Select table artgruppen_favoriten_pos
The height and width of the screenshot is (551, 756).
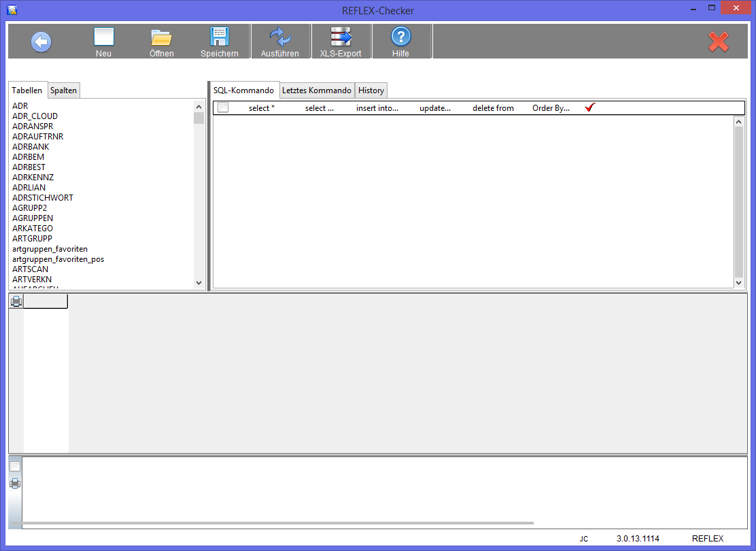pyautogui.click(x=58, y=259)
